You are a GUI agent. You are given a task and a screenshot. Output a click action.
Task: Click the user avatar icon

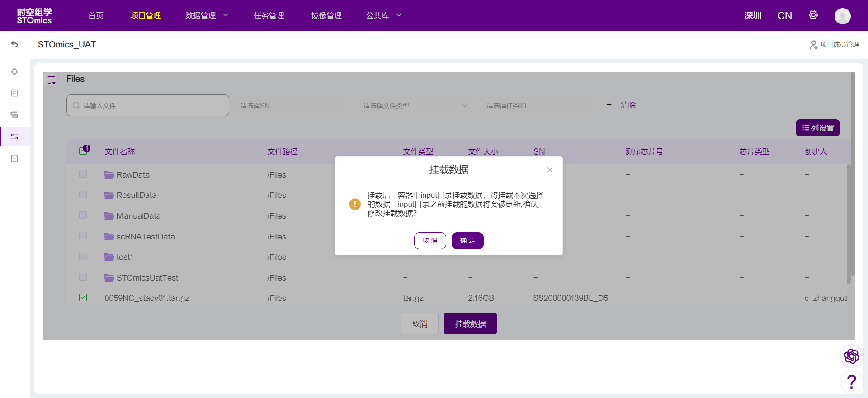[x=842, y=16]
